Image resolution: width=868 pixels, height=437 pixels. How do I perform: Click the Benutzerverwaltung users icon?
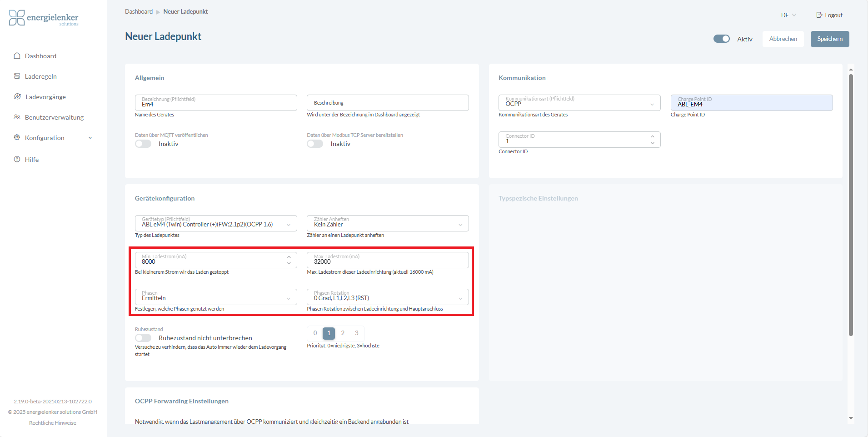click(x=17, y=117)
